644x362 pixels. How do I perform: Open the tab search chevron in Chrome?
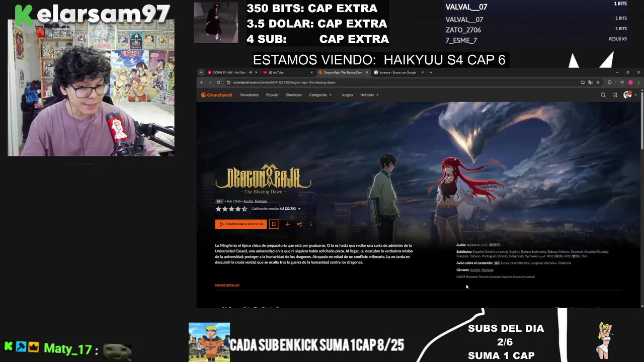click(201, 72)
